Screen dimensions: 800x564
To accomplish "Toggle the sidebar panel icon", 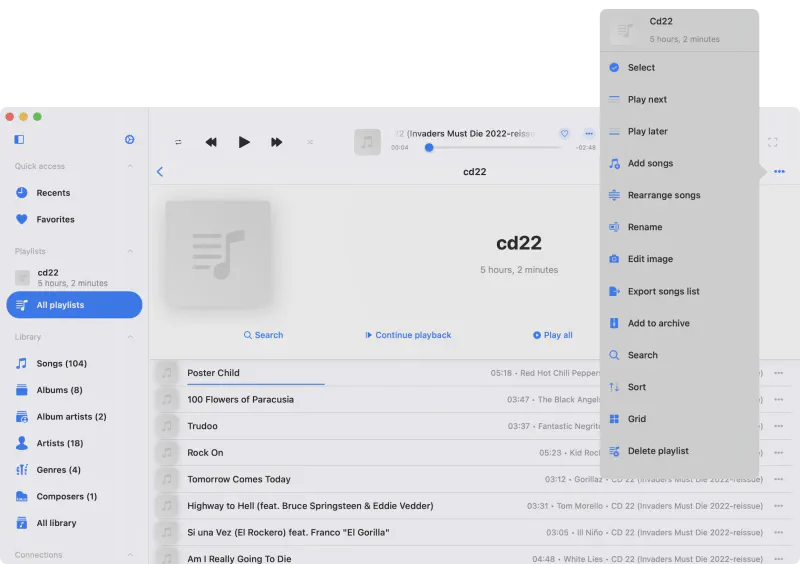I will click(19, 140).
